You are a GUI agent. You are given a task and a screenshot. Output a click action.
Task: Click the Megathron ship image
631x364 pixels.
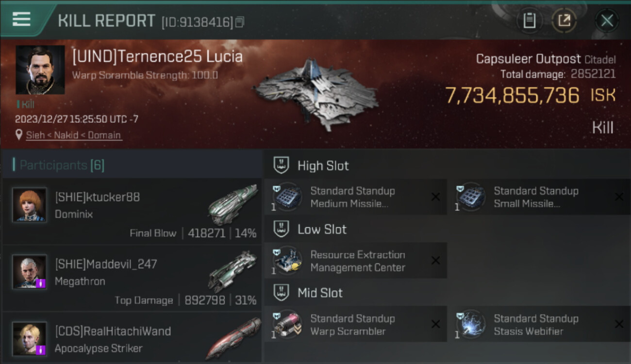[x=232, y=272]
